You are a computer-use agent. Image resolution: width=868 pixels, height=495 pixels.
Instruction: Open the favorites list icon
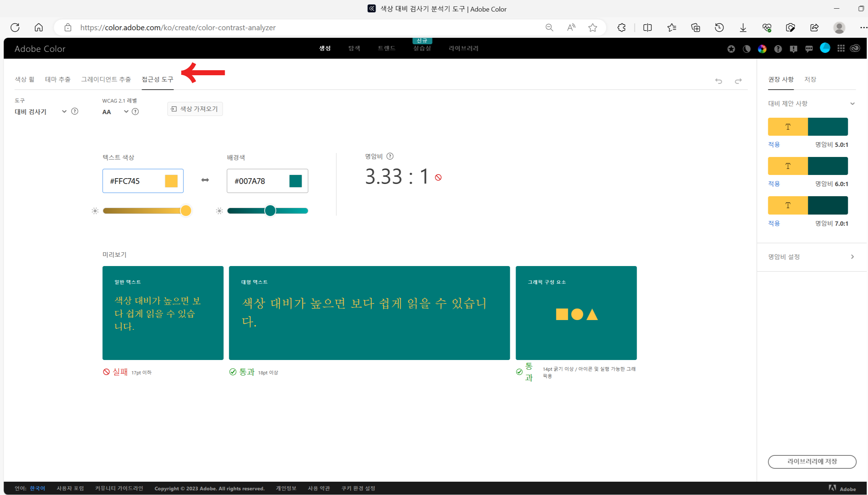coord(672,27)
